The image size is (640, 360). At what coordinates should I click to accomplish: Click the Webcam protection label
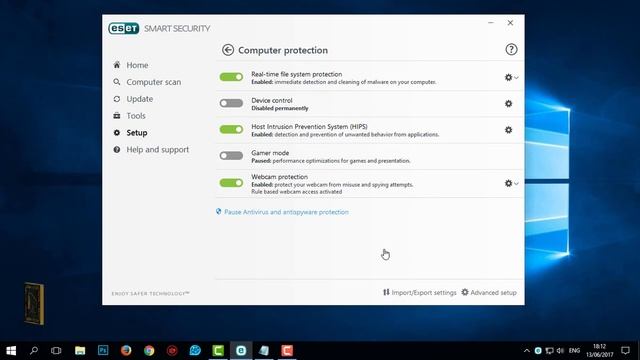[280, 177]
